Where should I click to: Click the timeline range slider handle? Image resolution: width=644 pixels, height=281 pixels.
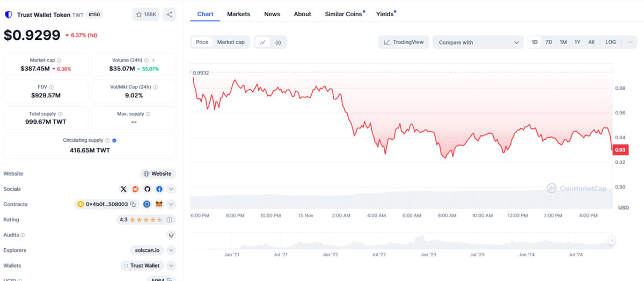click(x=611, y=241)
